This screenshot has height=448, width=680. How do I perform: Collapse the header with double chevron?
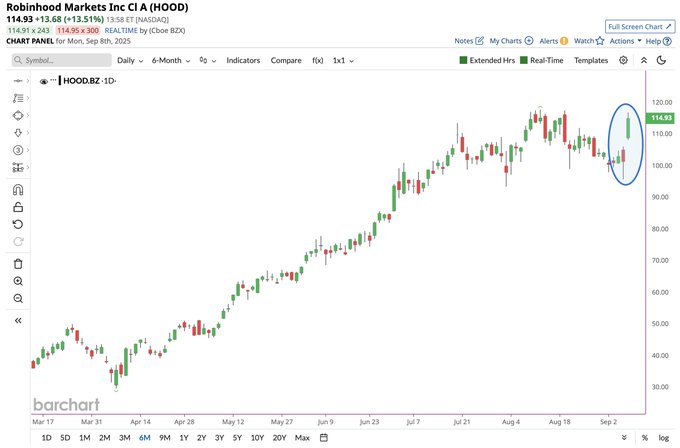pos(644,60)
